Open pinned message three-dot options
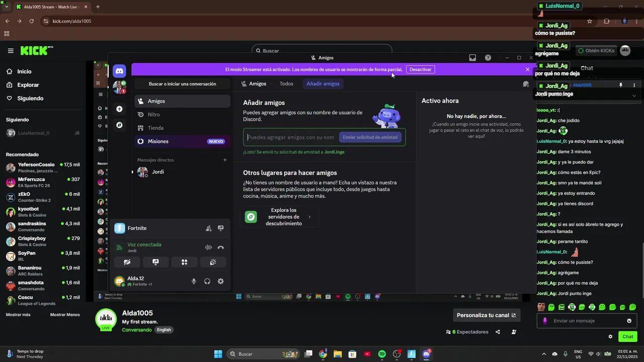This screenshot has width=644, height=362. coord(634,85)
